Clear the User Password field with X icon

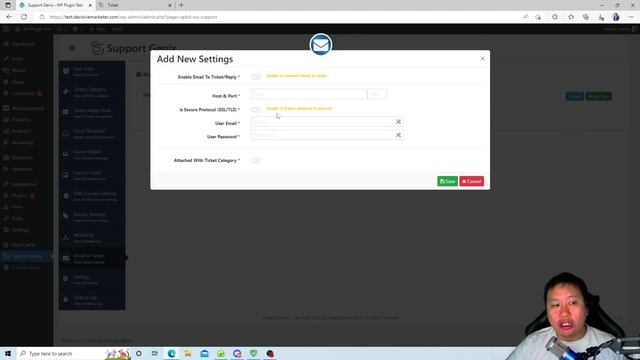(x=398, y=135)
